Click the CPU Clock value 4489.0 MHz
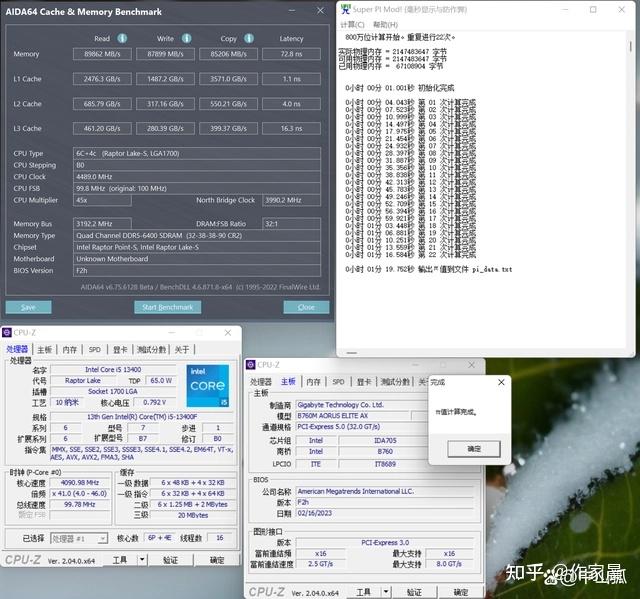This screenshot has height=599, width=640. coord(197,177)
